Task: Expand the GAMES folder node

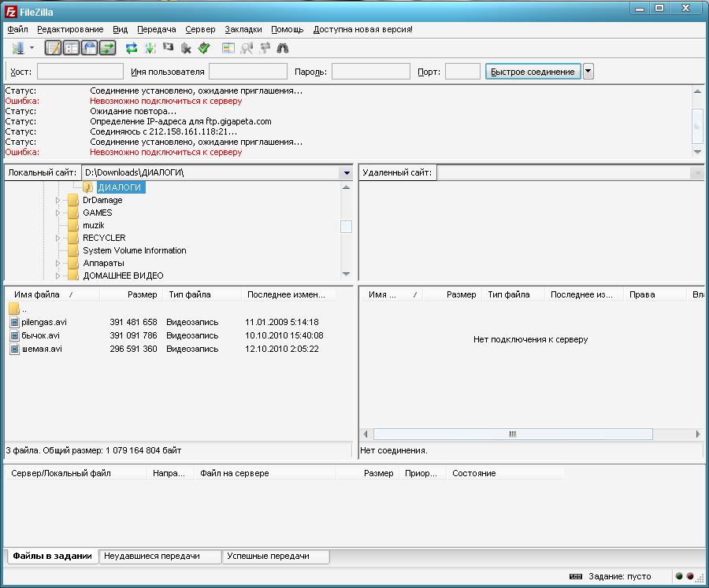Action: tap(58, 213)
